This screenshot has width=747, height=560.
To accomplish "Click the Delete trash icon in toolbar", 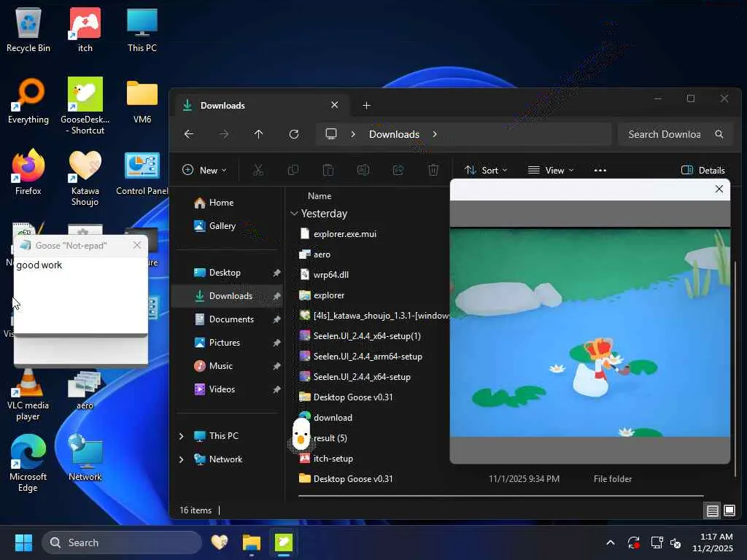I will 433,170.
